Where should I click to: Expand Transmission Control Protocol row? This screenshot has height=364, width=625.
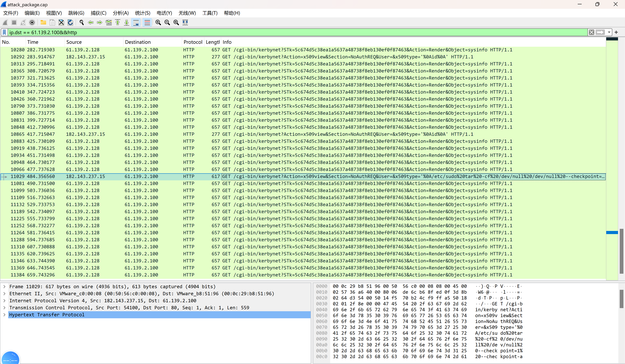pos(4,308)
